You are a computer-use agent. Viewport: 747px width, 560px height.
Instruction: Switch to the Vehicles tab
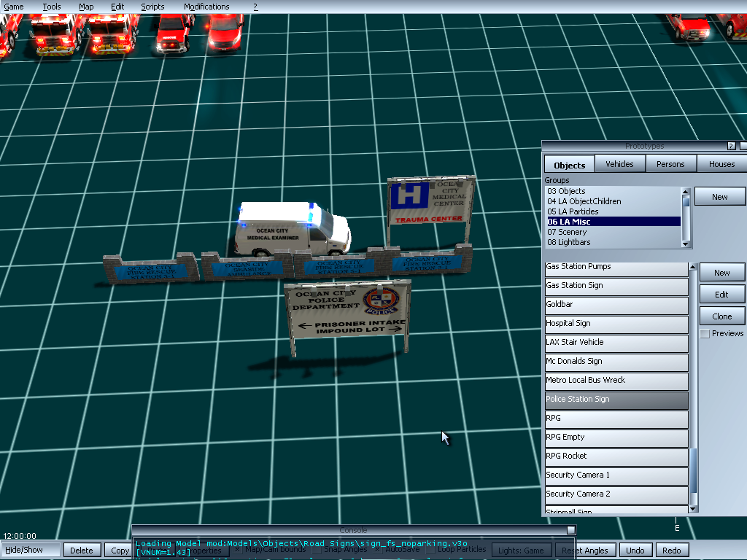pos(619,164)
